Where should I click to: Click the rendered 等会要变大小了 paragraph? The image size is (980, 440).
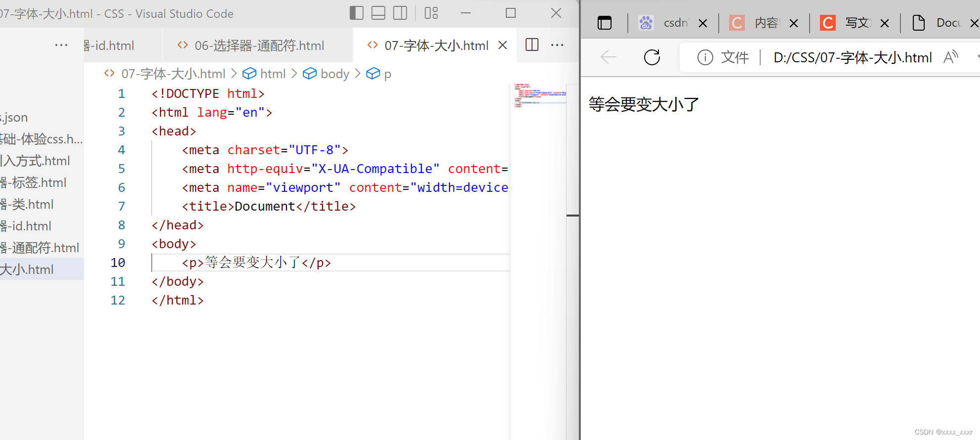(644, 104)
